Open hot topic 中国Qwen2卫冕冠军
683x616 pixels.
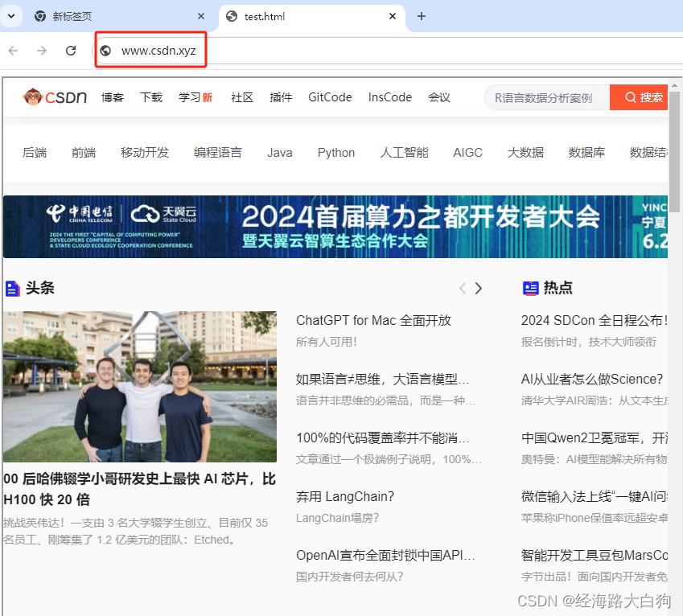[595, 438]
